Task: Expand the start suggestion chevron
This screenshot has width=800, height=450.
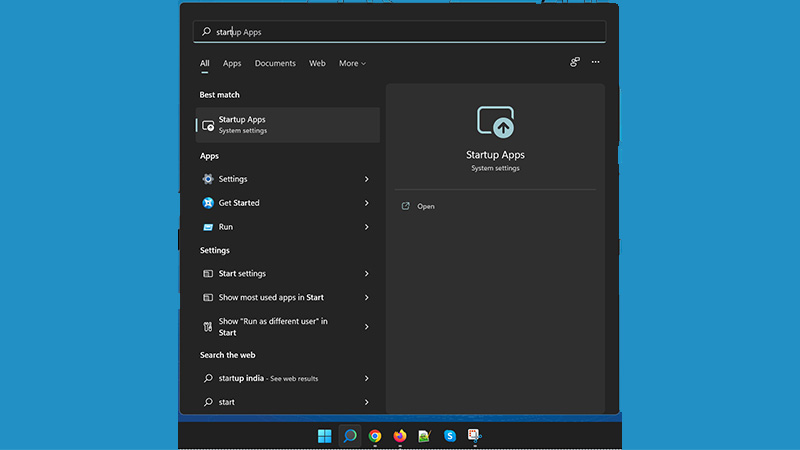Action: (366, 403)
